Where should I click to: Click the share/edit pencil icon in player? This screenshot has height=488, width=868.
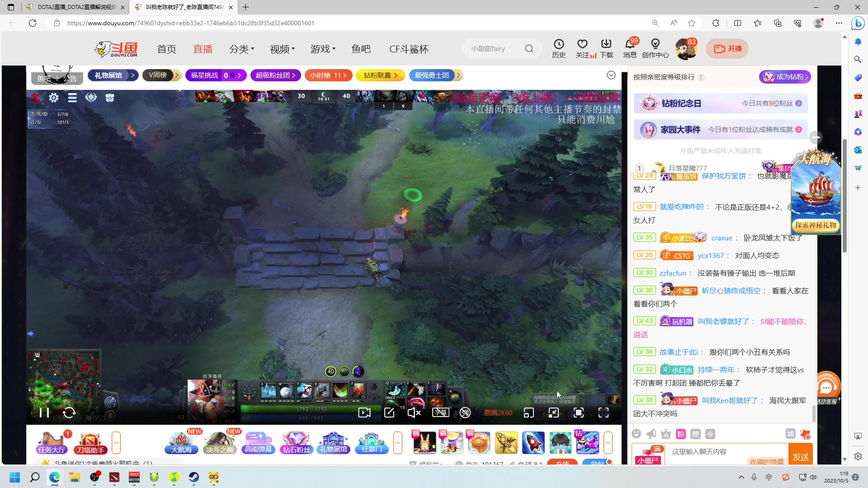click(x=389, y=413)
